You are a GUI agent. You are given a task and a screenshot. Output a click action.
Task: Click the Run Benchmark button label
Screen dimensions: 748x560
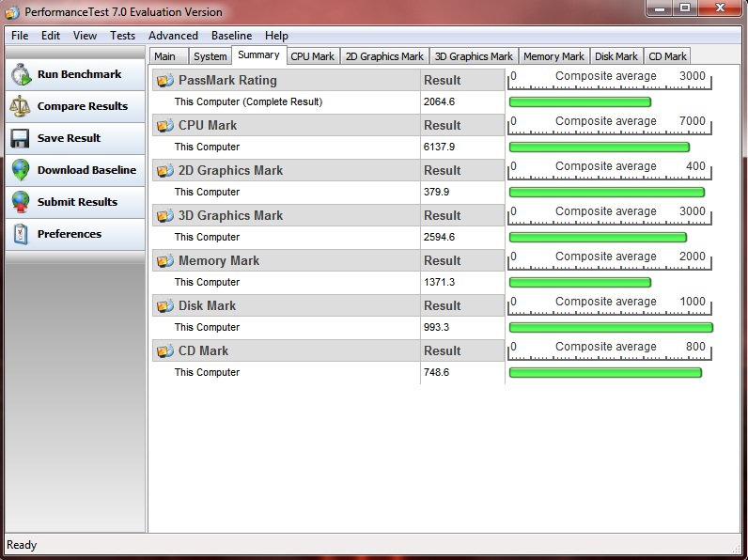tap(79, 74)
